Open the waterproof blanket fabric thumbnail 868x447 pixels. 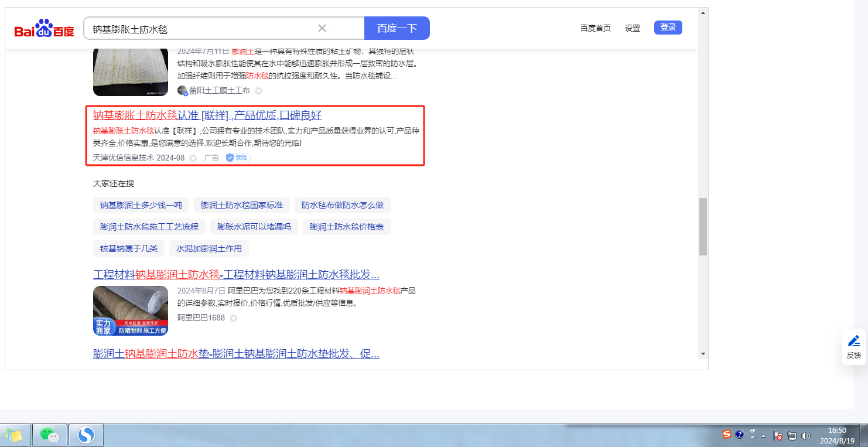[131, 71]
